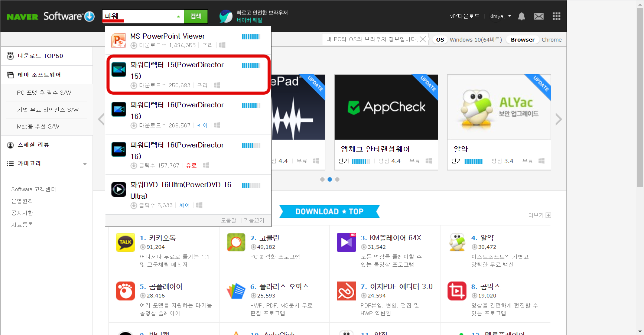The width and height of the screenshot is (644, 335).
Task: Collapse the search suggestion arrow
Action: point(178,17)
